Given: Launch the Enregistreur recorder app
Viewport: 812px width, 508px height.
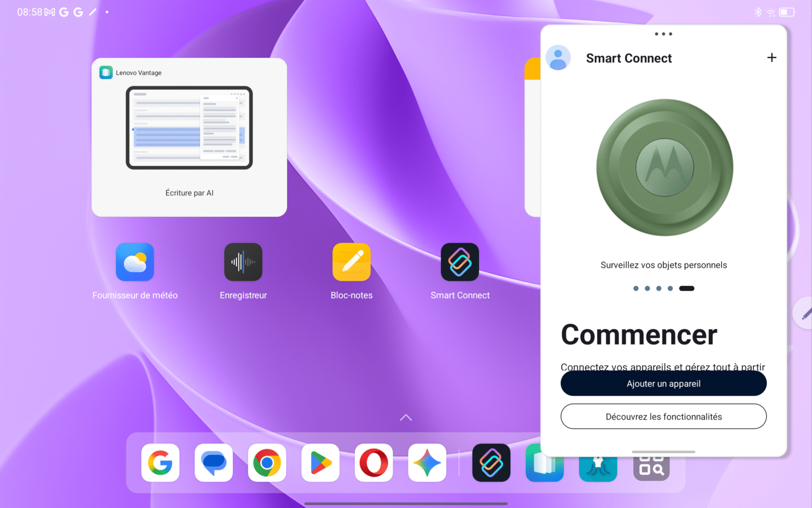Looking at the screenshot, I should tap(243, 262).
